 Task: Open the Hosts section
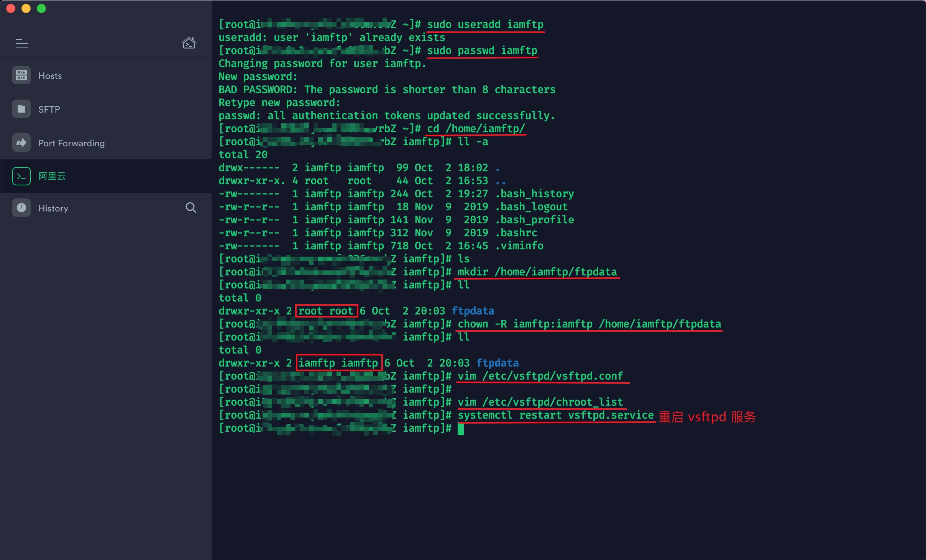coord(50,76)
